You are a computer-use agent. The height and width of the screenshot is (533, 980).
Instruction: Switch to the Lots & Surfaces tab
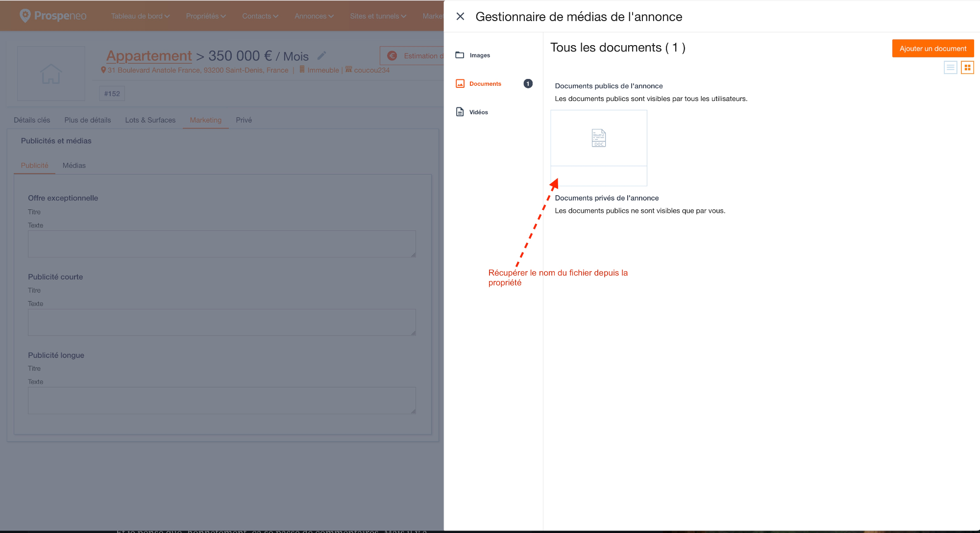[150, 120]
